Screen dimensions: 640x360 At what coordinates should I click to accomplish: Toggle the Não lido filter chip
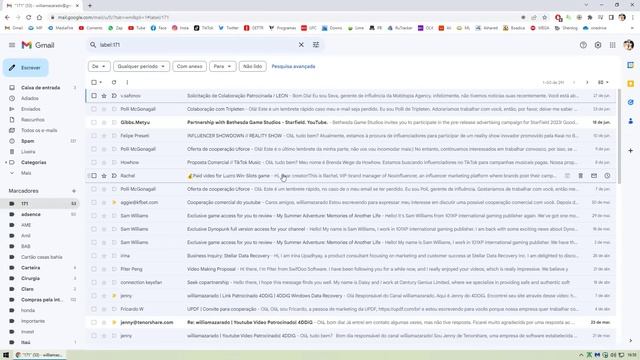point(252,67)
